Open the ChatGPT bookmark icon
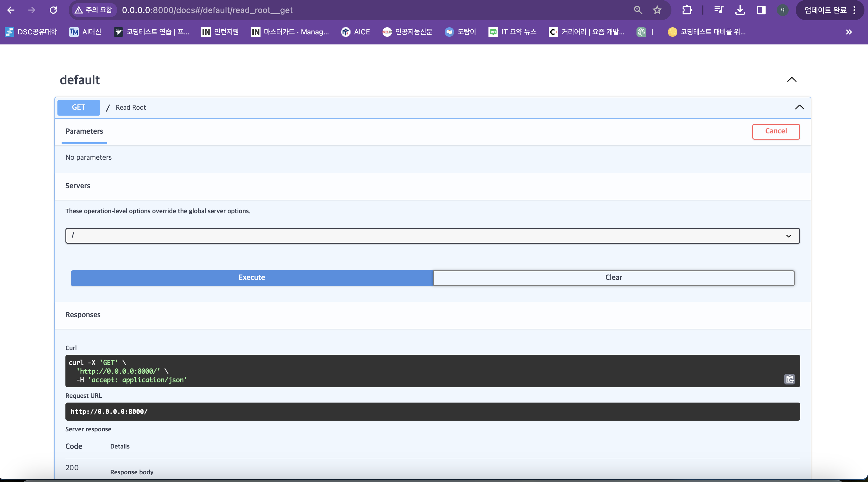 tap(641, 32)
